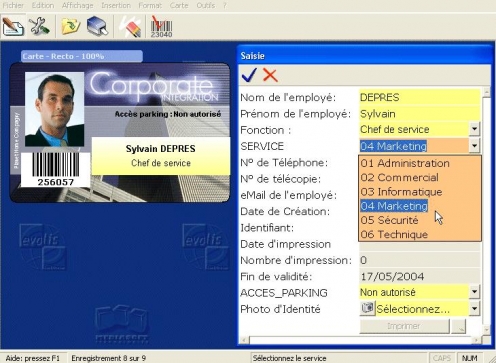Click the empty Date d'impression field
The height and width of the screenshot is (363, 496).
pos(419,246)
